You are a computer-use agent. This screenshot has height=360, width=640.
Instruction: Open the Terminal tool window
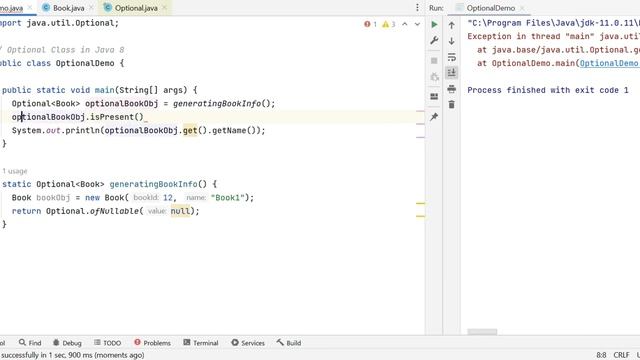(x=201, y=343)
